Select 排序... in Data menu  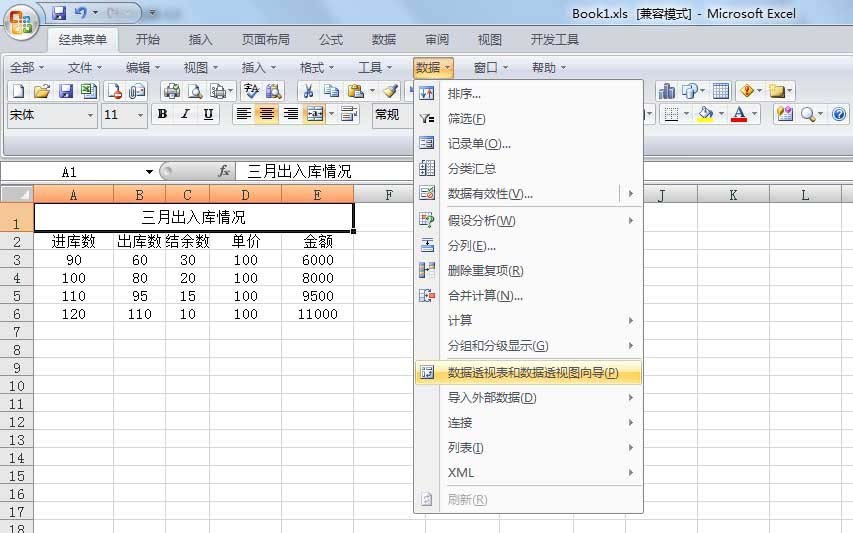[x=528, y=94]
